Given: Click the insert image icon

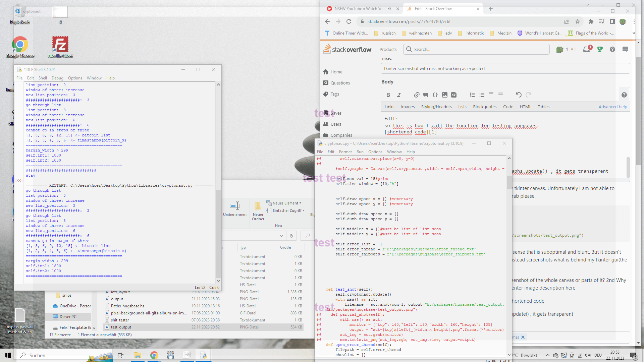Looking at the screenshot, I should [444, 95].
